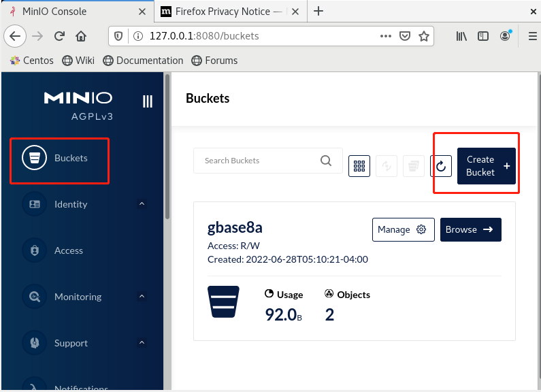Expand the Identity menu chevron

point(142,204)
